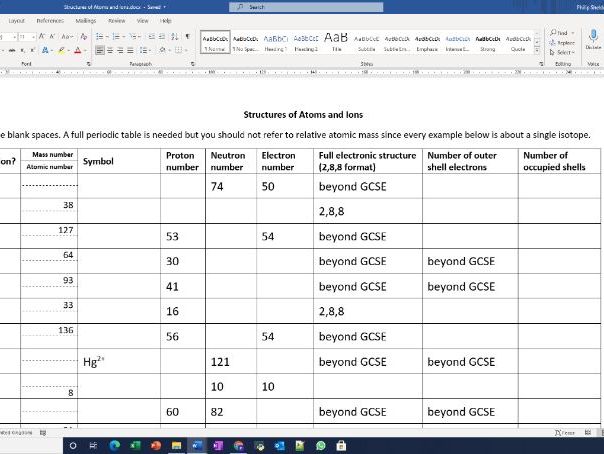The width and height of the screenshot is (604, 454).
Task: Click the Text Effects icon
Action: 45,50
